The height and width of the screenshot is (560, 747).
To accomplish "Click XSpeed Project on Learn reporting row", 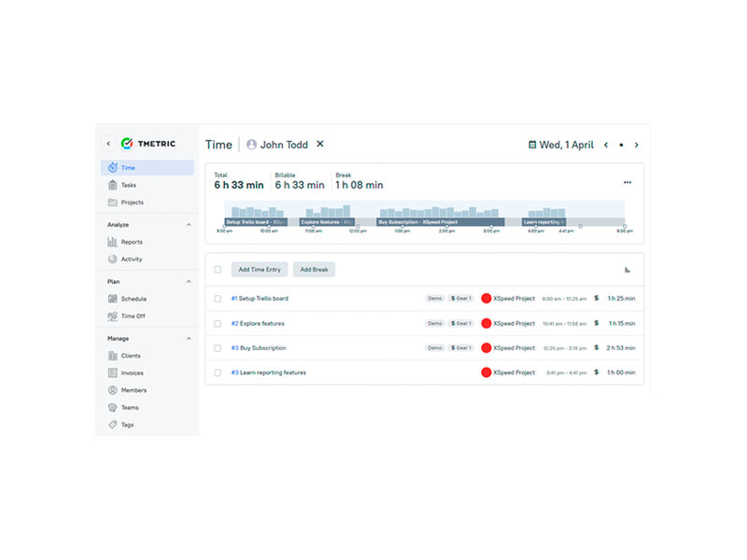I will [514, 372].
